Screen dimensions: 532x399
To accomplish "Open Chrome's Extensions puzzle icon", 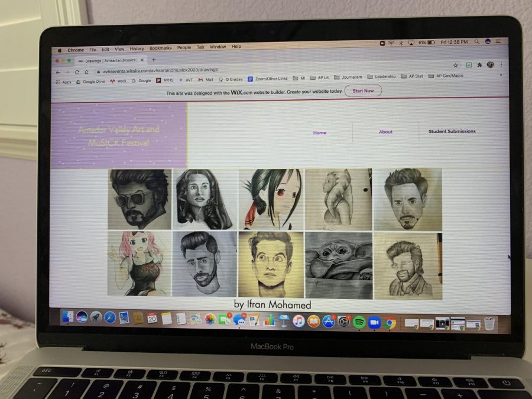I will point(479,65).
